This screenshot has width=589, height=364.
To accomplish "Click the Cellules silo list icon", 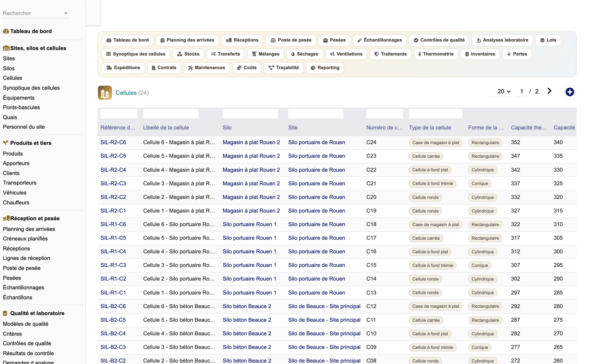I will 105,93.
